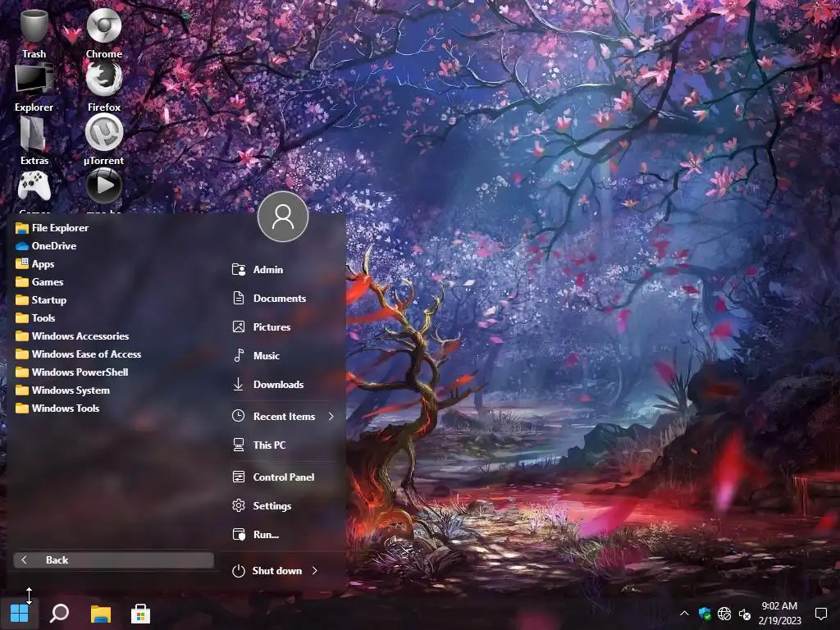Open the Extras desktop icon
The image size is (840, 630).
pos(34,139)
